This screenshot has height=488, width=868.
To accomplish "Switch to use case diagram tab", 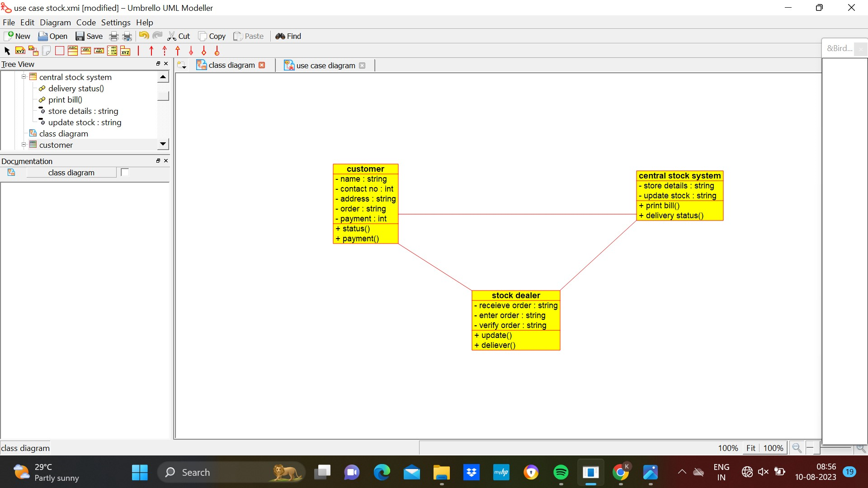I will pos(325,66).
